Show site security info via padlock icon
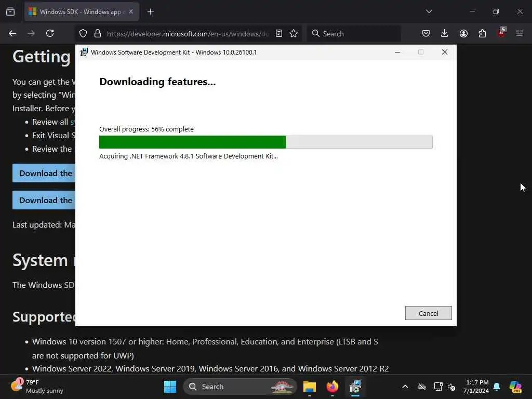 coord(98,34)
